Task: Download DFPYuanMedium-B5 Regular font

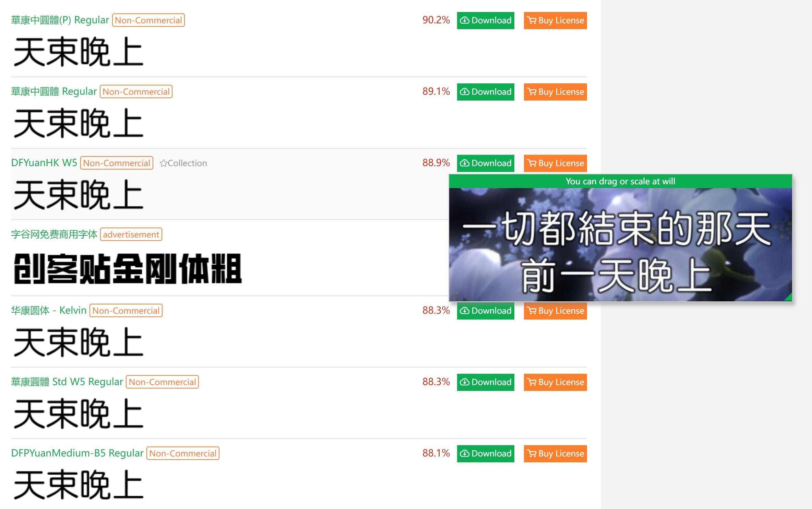Action: (486, 454)
